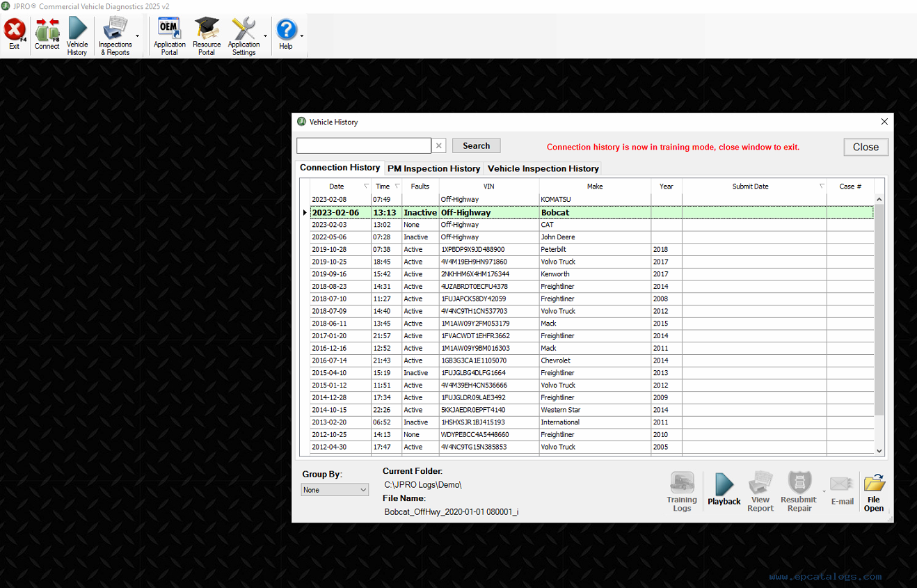Select the Chevrolet row dated 2016-07-14
The image size is (917, 588).
pos(591,360)
